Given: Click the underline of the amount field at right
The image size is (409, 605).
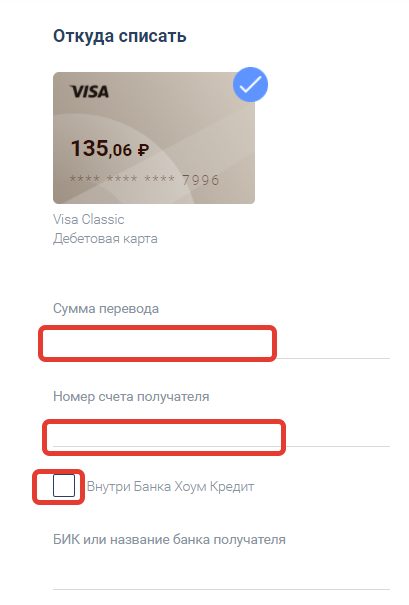Looking at the screenshot, I should click(333, 358).
